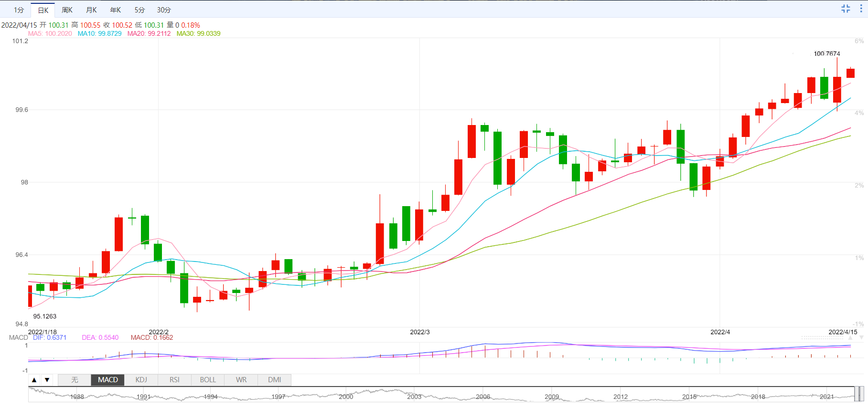Image resolution: width=868 pixels, height=408 pixels.
Task: Switch to the 5分 period tab
Action: (x=139, y=10)
